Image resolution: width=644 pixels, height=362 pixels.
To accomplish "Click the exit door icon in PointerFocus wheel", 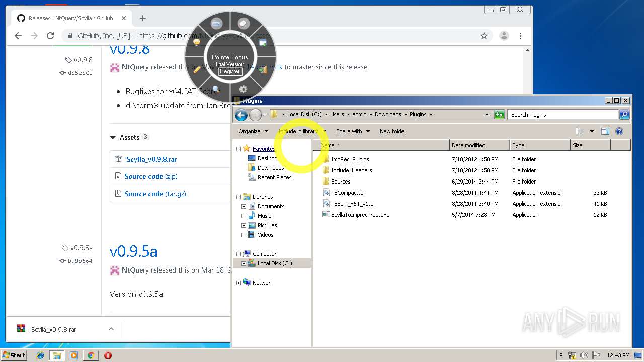I will coord(263,69).
